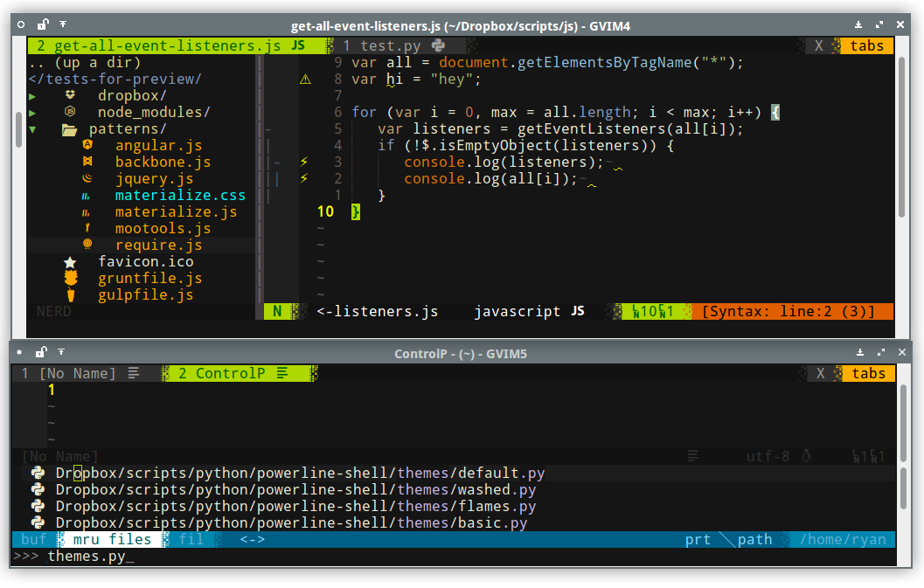Click Python icon beside themes/flames.py result
This screenshot has width=924, height=588.
point(38,506)
